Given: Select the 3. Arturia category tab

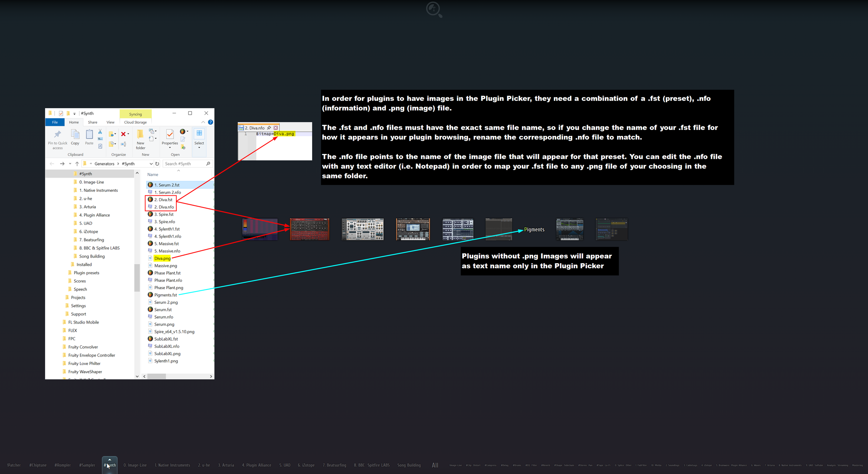Looking at the screenshot, I should (226, 465).
